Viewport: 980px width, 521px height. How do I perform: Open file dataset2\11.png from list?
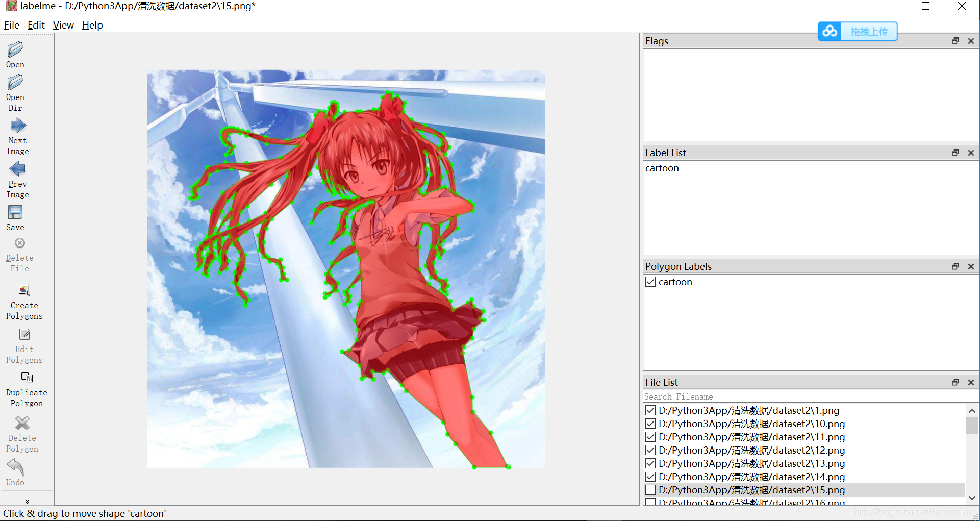tap(751, 437)
